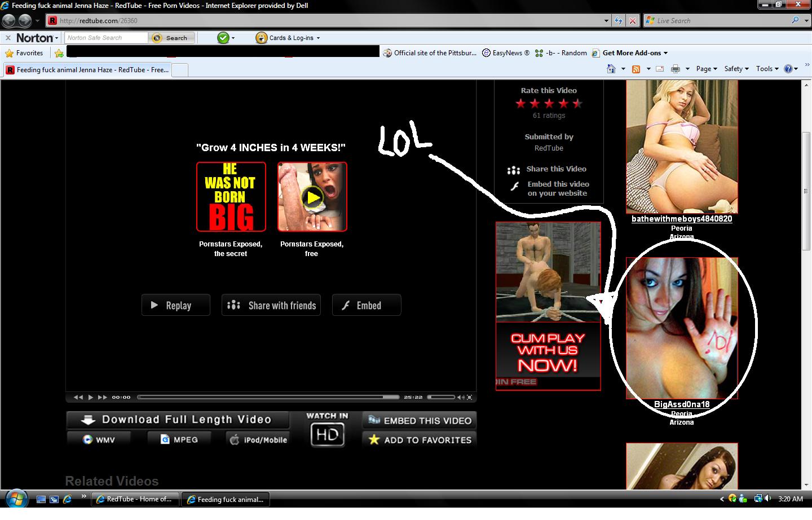The height and width of the screenshot is (520, 812).
Task: Choose the iPod/Mobile download format
Action: coord(258,439)
